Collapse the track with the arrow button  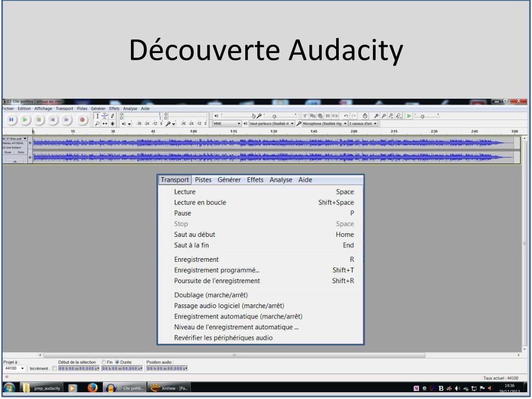coord(15,162)
